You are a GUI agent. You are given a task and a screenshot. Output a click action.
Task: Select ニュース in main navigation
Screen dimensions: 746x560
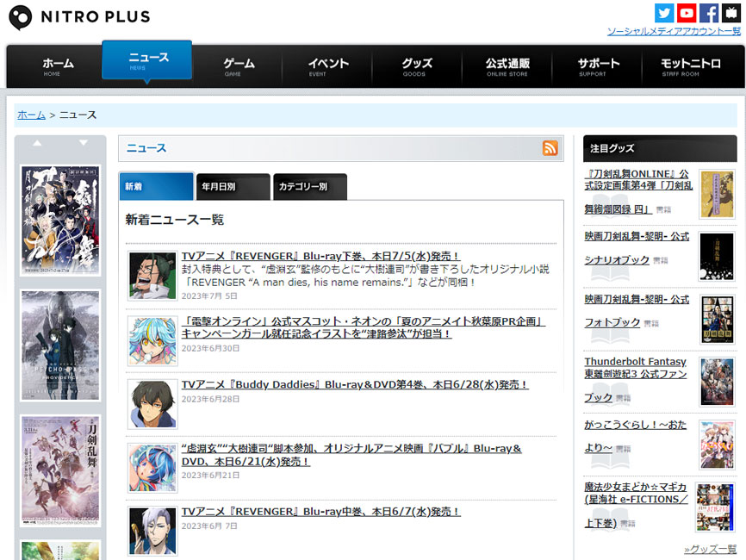click(147, 61)
